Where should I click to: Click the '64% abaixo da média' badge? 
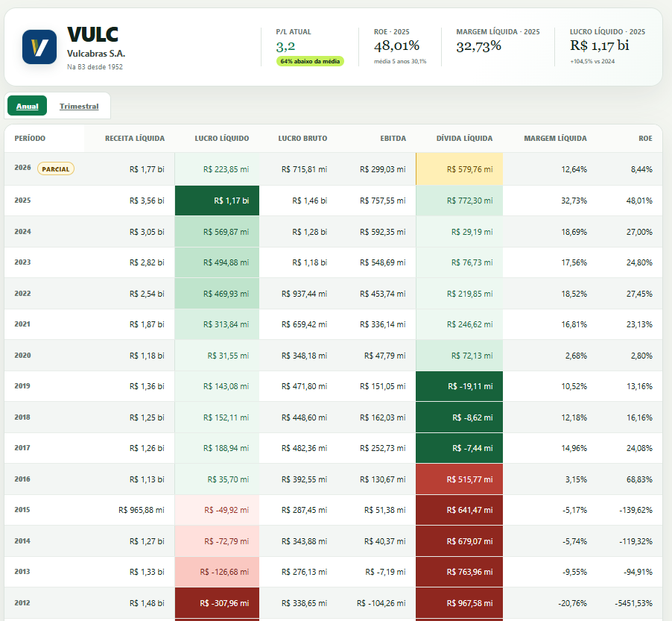(310, 61)
